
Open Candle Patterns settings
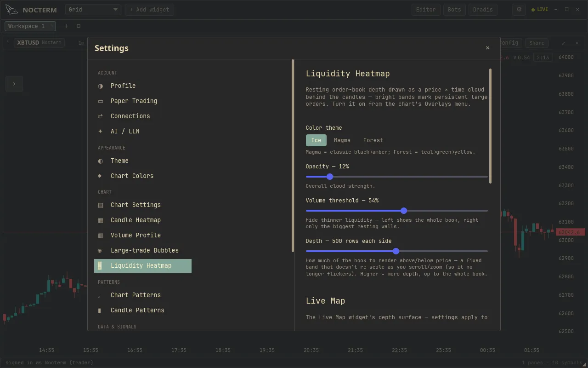[x=143, y=310]
